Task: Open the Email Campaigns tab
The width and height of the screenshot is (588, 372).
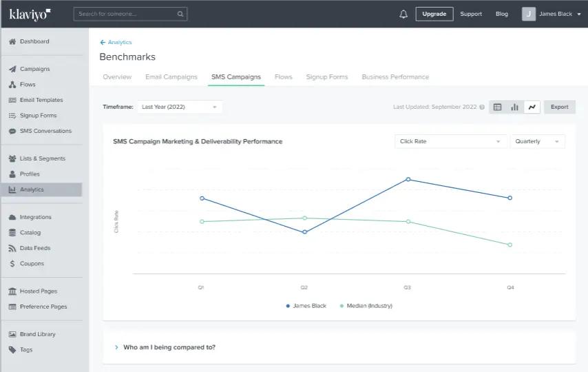Action: point(171,77)
